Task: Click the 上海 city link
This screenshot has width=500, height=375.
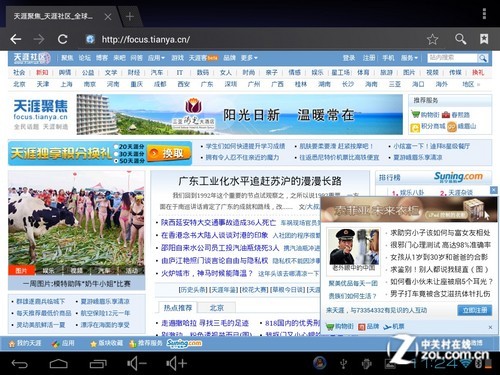Action: click(x=66, y=84)
